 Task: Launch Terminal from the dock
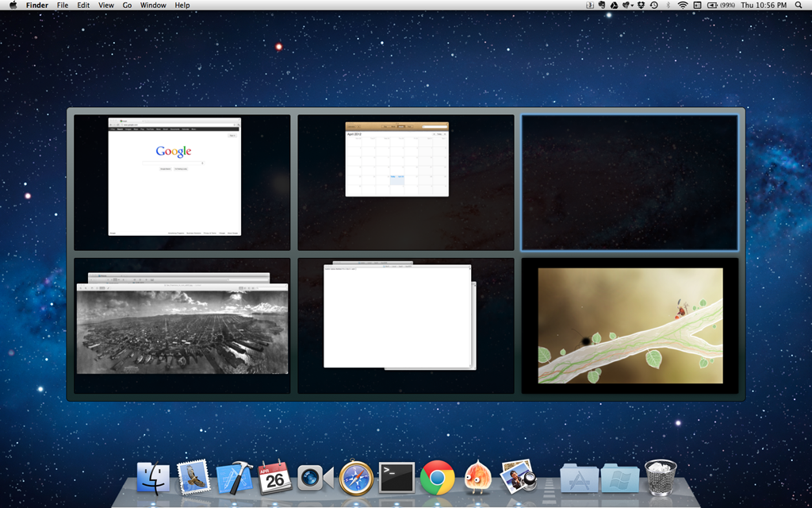[x=396, y=478]
